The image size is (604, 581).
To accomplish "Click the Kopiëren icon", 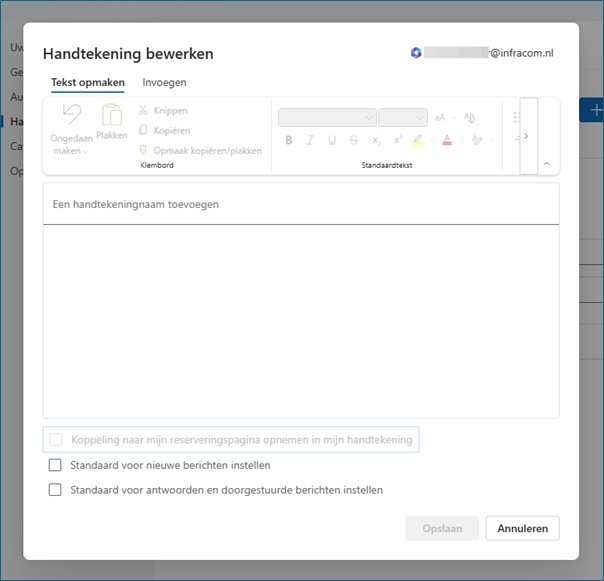I will tap(144, 131).
